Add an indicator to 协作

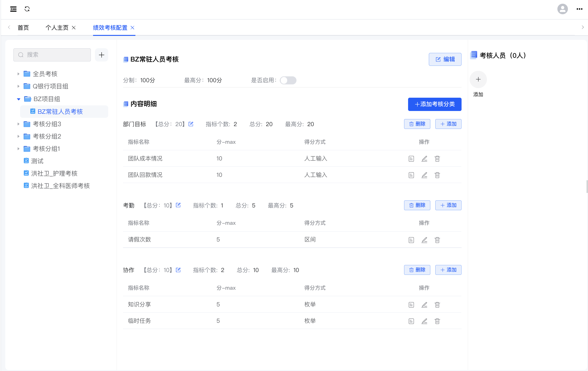point(448,270)
